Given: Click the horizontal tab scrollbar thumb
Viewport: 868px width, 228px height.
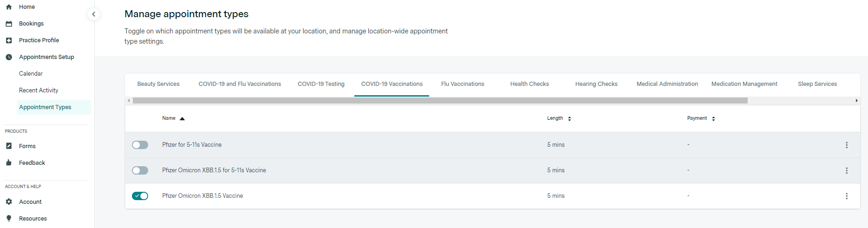Looking at the screenshot, I should (440, 101).
